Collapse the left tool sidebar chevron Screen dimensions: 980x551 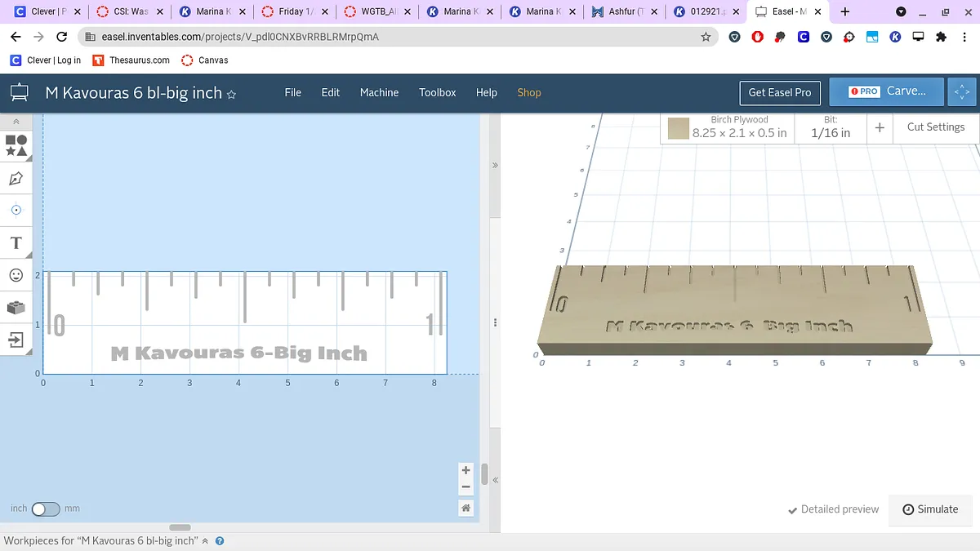click(16, 122)
